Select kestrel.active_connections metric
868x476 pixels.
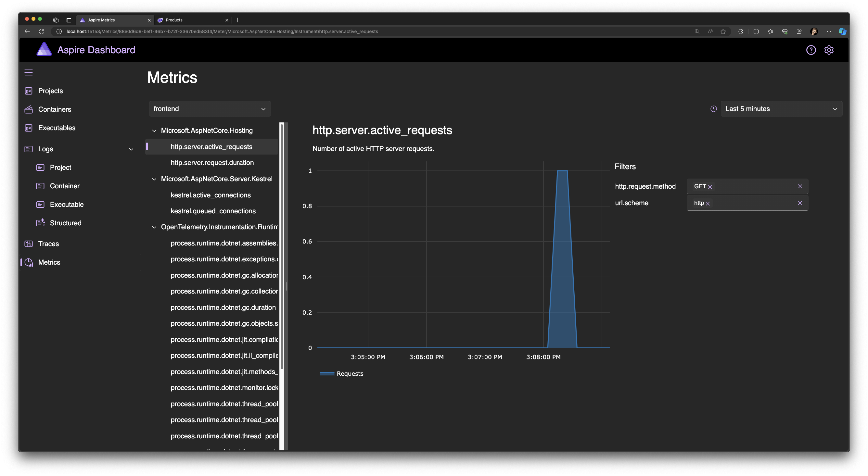click(x=211, y=195)
